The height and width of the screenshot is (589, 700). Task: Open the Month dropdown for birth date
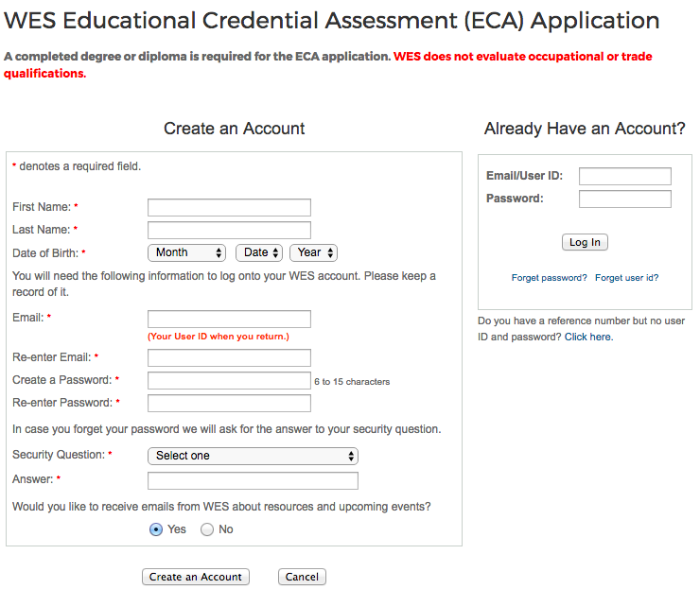point(186,252)
